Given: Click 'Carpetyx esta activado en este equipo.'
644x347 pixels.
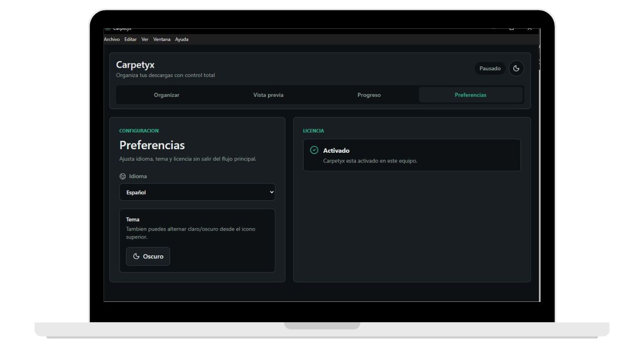Looking at the screenshot, I should pyautogui.click(x=370, y=161).
